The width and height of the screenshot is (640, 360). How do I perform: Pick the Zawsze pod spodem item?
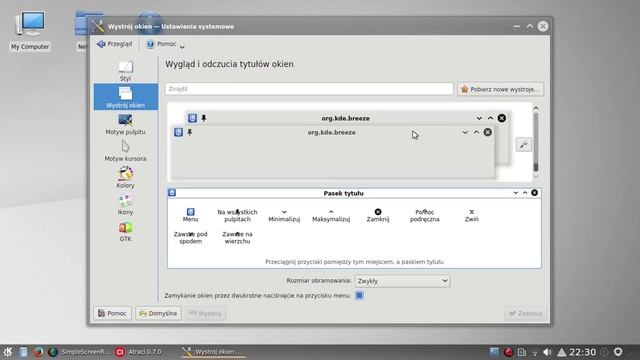191,238
